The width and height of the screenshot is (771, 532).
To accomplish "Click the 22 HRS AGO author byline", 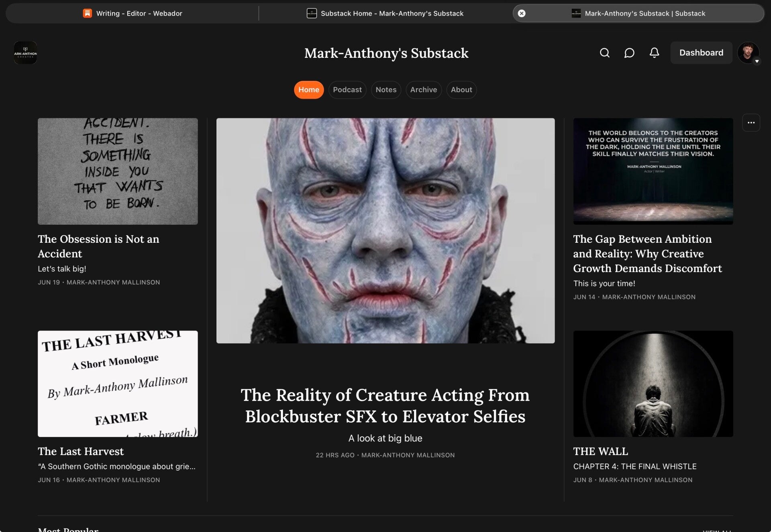I will click(x=385, y=455).
